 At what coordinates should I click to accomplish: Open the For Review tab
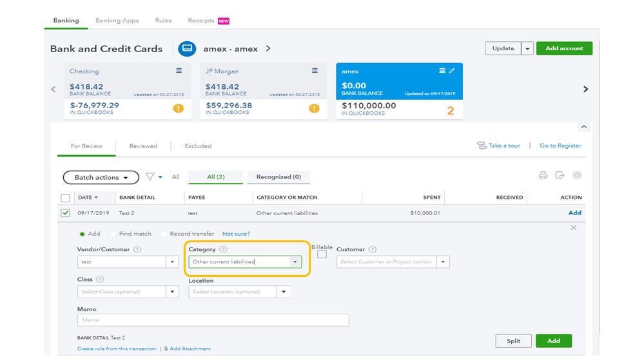[86, 146]
